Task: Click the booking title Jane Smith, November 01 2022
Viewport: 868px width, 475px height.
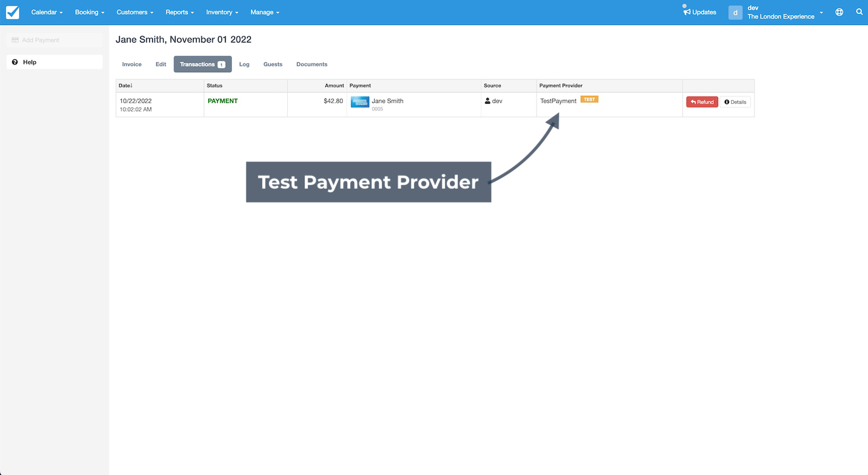Action: [183, 39]
